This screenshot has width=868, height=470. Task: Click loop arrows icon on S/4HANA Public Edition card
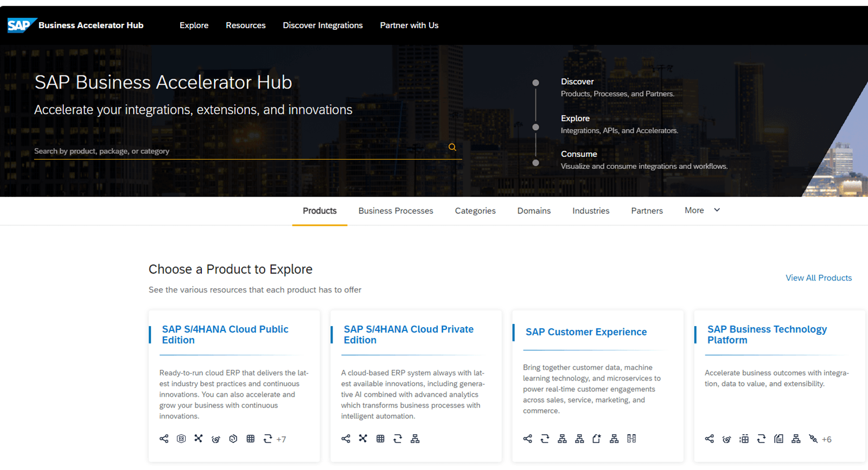click(267, 439)
